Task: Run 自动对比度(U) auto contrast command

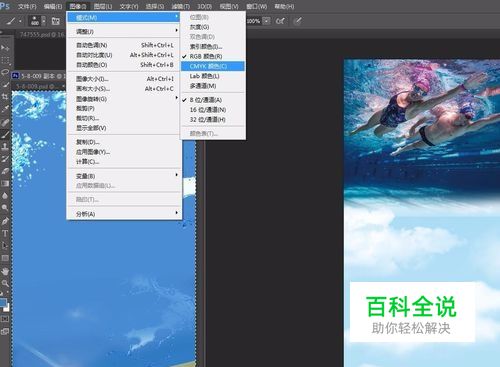Action: pos(124,55)
